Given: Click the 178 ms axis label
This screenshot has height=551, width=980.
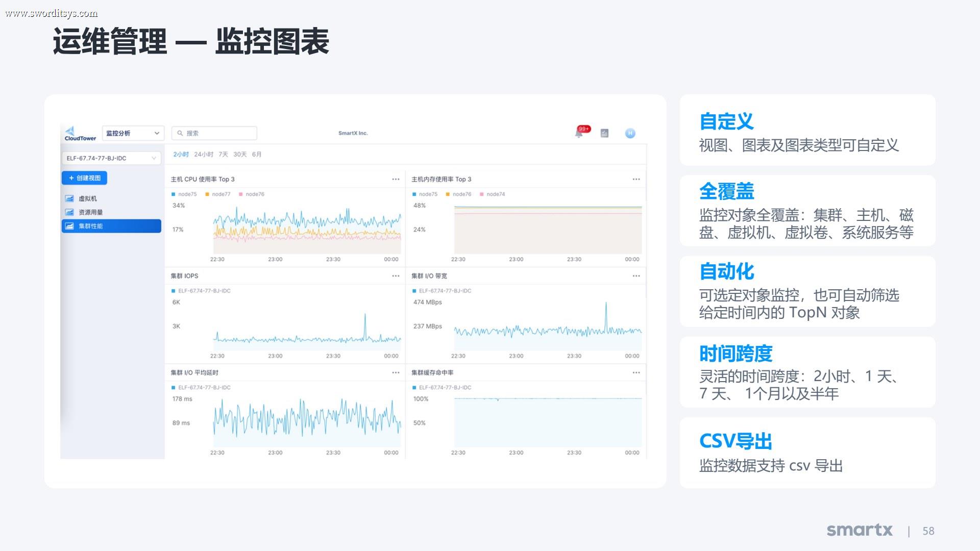Looking at the screenshot, I should point(182,399).
